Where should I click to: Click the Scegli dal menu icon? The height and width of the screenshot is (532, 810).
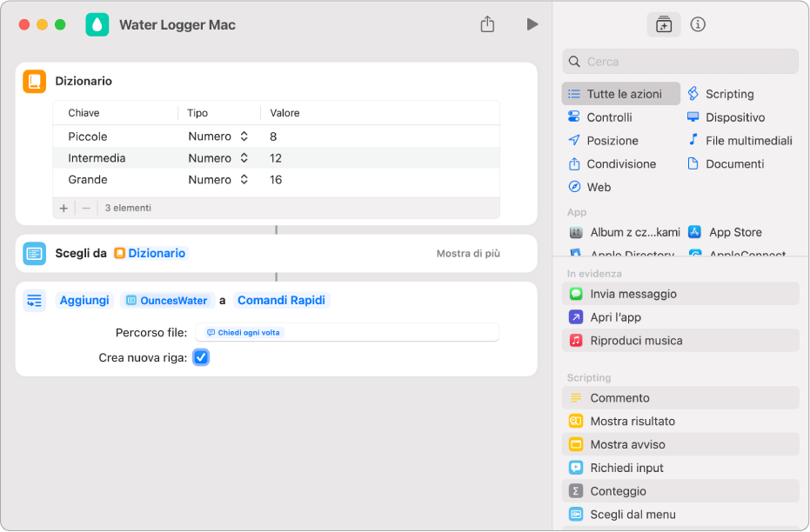[576, 515]
